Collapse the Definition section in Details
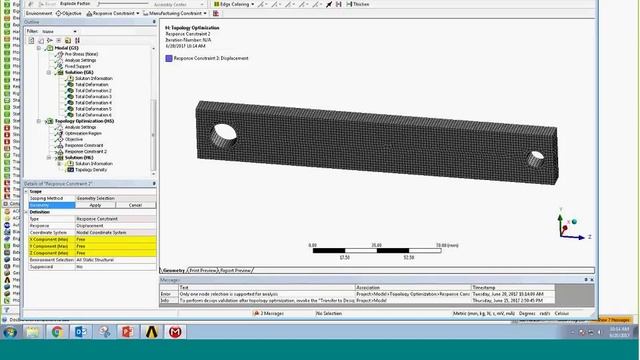The height and width of the screenshot is (360, 640). click(x=26, y=212)
